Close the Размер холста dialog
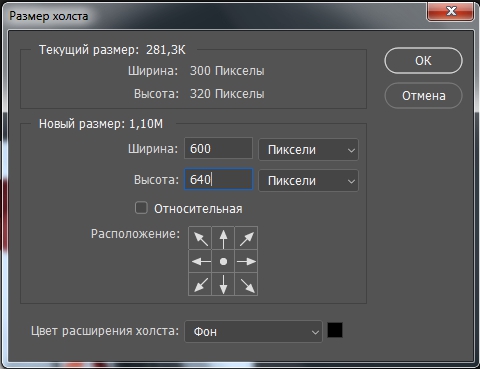480x369 pixels. click(451, 11)
